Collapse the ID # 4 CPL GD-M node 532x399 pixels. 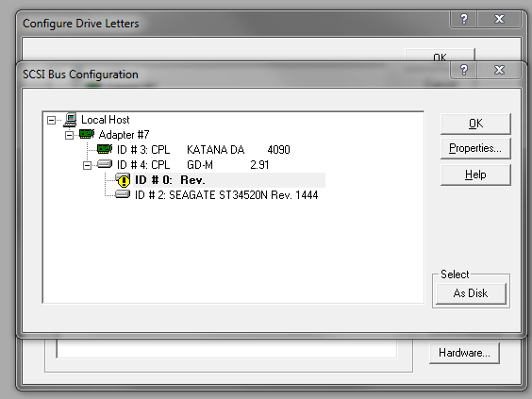tap(87, 165)
